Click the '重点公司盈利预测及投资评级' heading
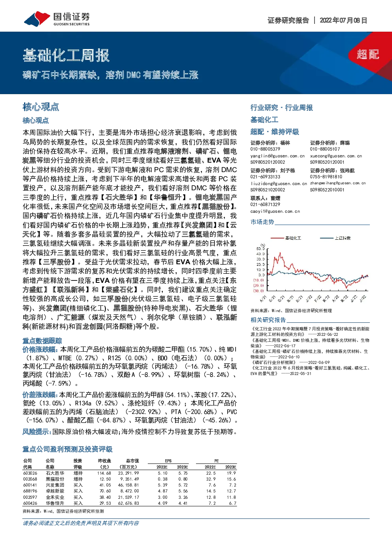This screenshot has width=392, height=555. [x=68, y=449]
